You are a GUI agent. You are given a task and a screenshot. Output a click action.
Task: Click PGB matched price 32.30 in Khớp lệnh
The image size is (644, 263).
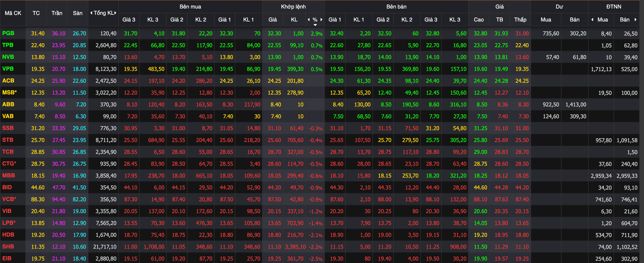coord(274,34)
